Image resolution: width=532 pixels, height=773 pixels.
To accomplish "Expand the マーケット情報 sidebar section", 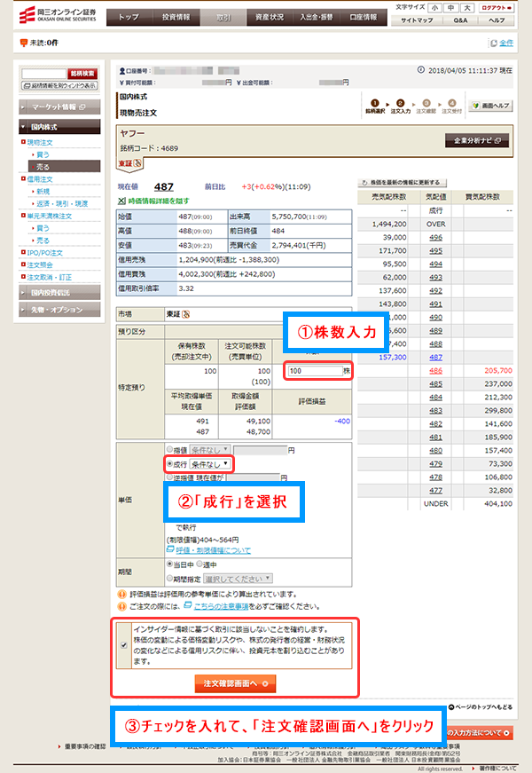I will pos(59,107).
